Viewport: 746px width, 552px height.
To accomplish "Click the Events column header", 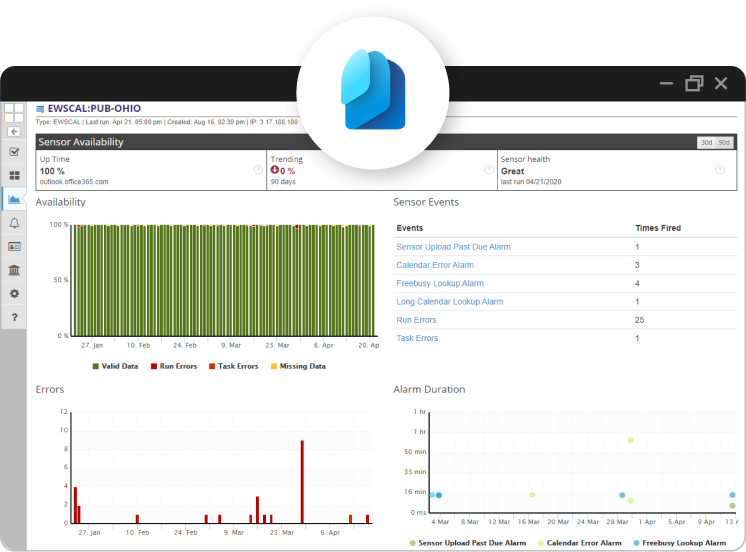I will point(410,228).
